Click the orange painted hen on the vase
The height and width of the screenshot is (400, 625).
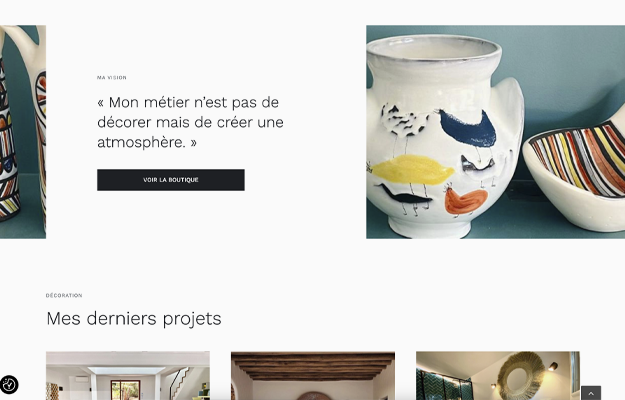point(466,200)
